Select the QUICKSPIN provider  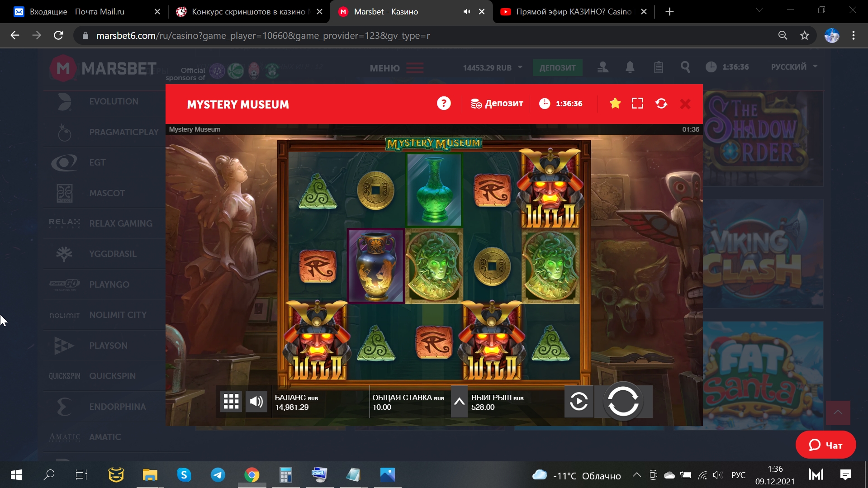click(104, 376)
